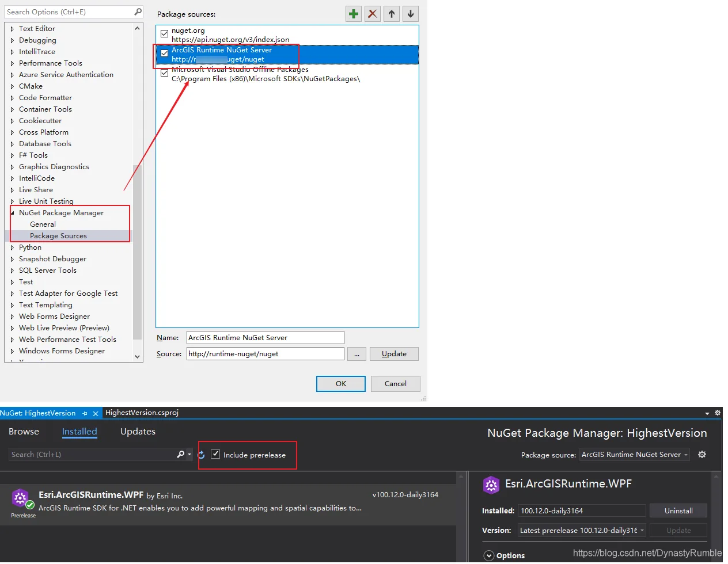The width and height of the screenshot is (728, 564).
Task: Switch to the Updates tab
Action: 138,432
